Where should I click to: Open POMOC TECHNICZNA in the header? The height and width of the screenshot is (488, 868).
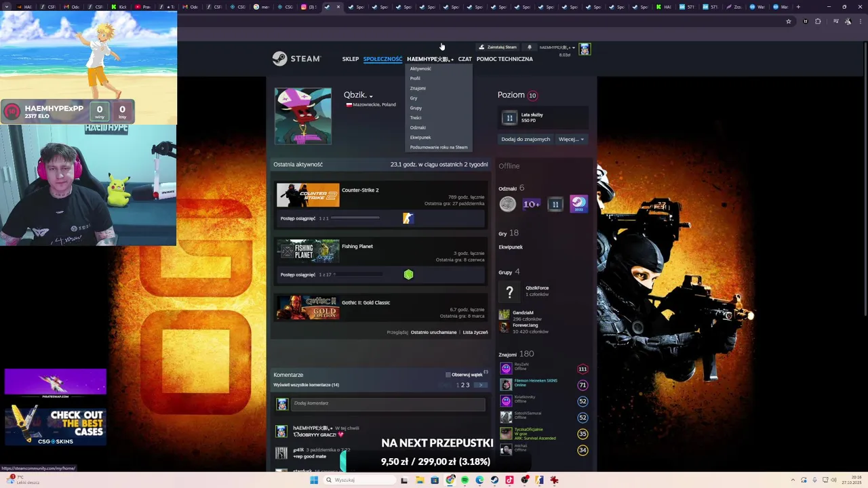[x=505, y=59]
